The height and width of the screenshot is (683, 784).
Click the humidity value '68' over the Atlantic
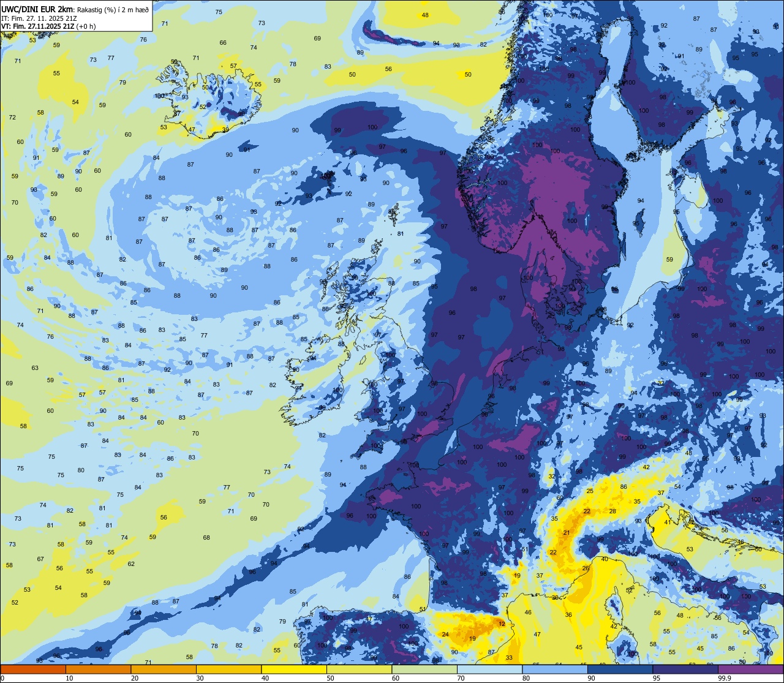coord(206,538)
